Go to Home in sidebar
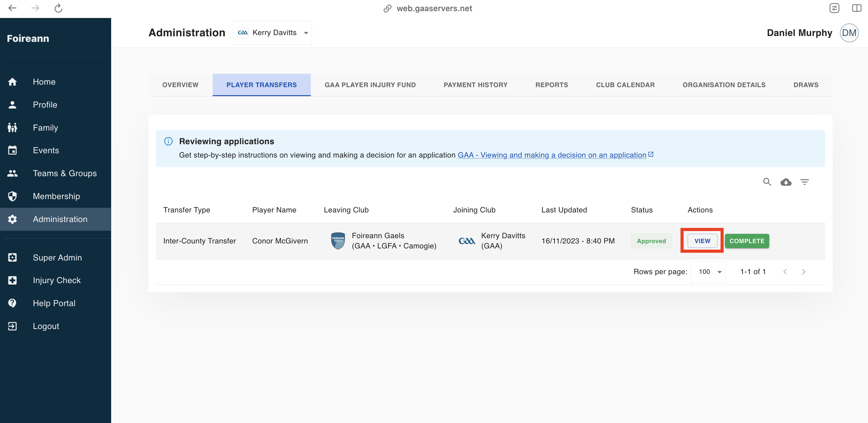This screenshot has width=868, height=423. [x=55, y=82]
